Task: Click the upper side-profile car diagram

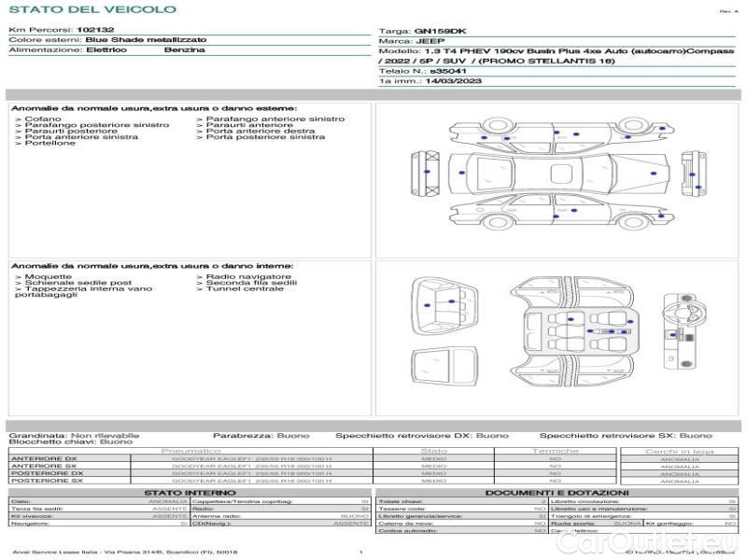Action: pos(558,133)
